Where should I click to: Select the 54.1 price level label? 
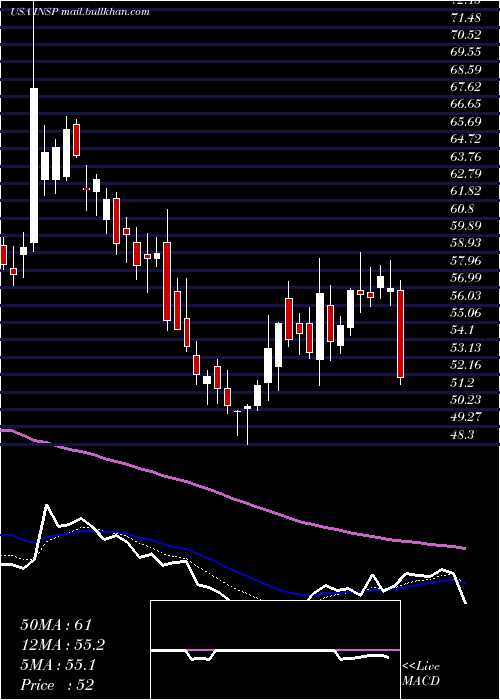[x=463, y=331]
